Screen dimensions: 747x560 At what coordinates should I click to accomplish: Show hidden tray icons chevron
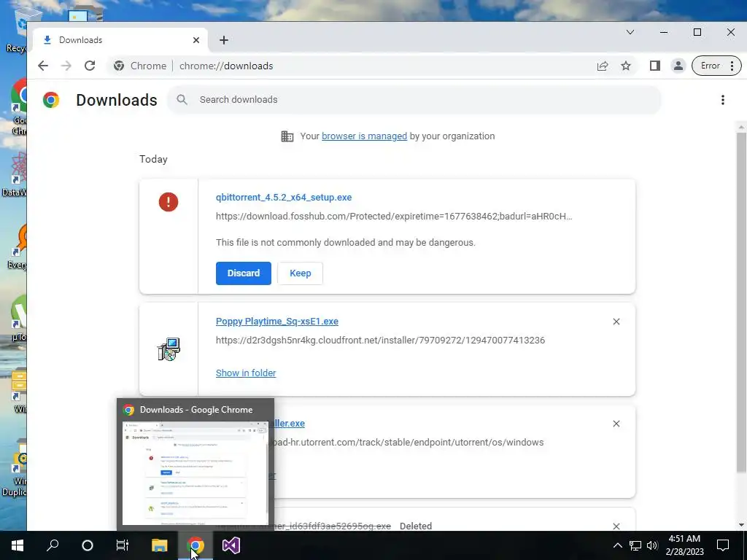click(617, 545)
